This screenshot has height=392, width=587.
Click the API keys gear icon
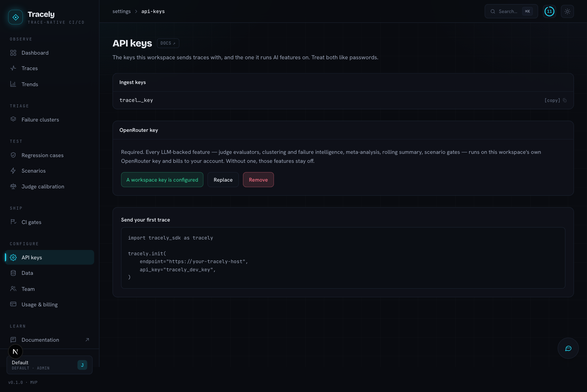coord(13,257)
